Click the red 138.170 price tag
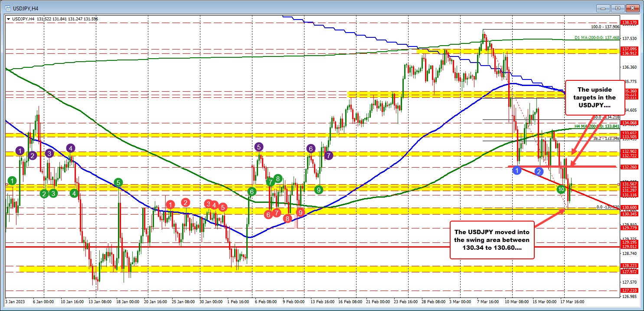The image size is (644, 311). 629,23
